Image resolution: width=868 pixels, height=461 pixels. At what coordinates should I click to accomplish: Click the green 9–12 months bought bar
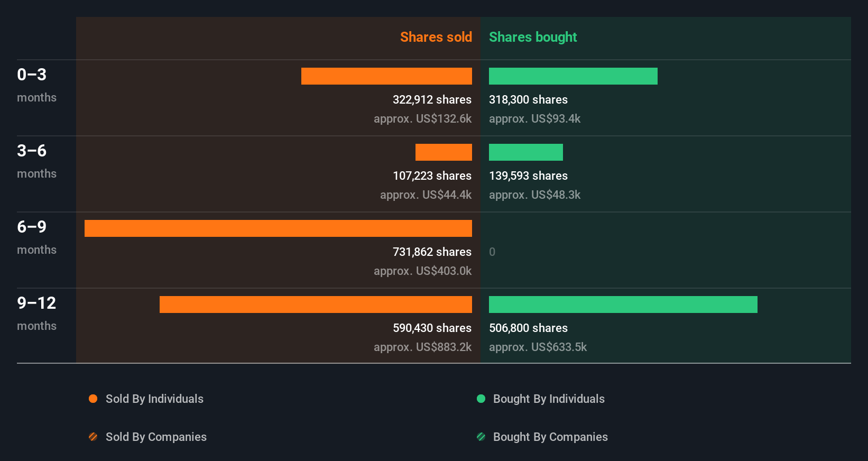point(623,305)
